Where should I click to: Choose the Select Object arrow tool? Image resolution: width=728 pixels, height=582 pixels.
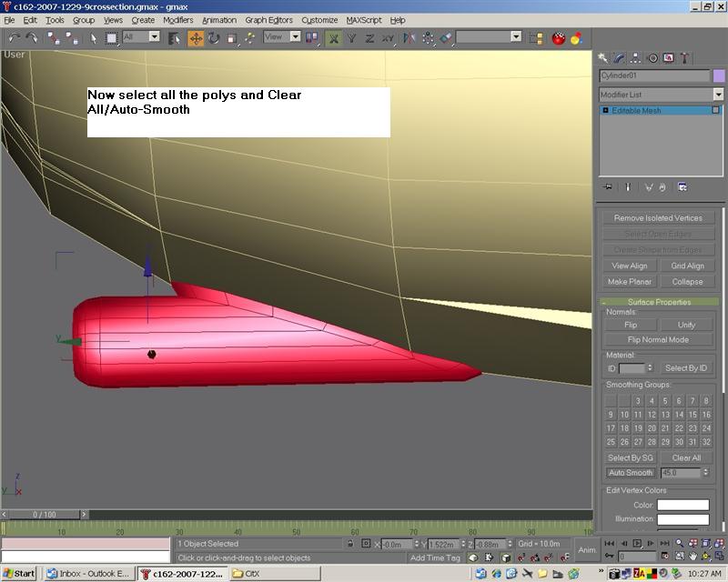(94, 38)
